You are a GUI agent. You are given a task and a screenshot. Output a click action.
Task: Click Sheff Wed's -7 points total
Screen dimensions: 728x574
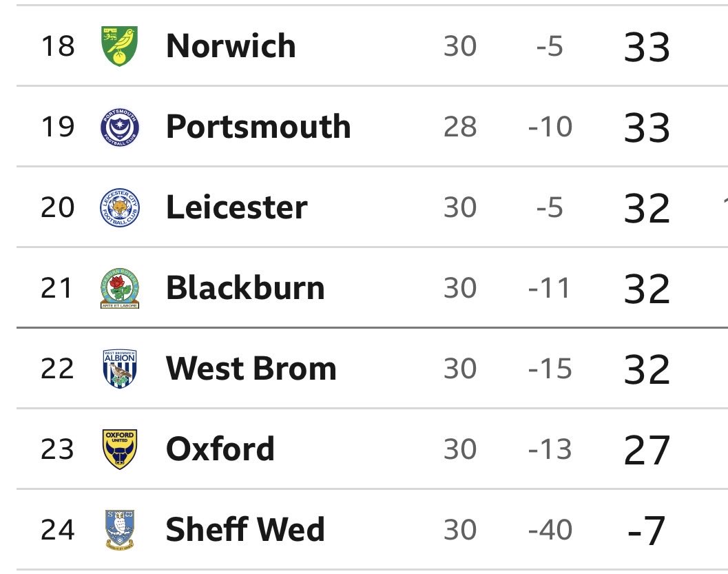pos(647,531)
